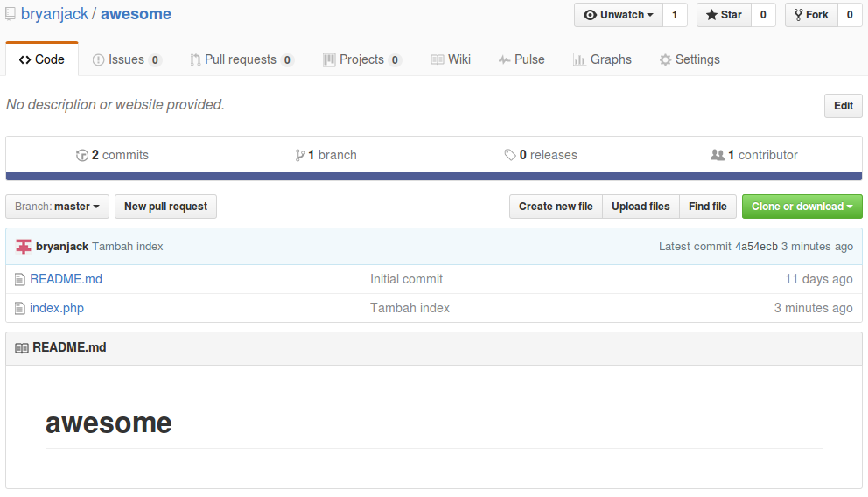Open the Unwatch dropdown
868x497 pixels.
[619, 15]
